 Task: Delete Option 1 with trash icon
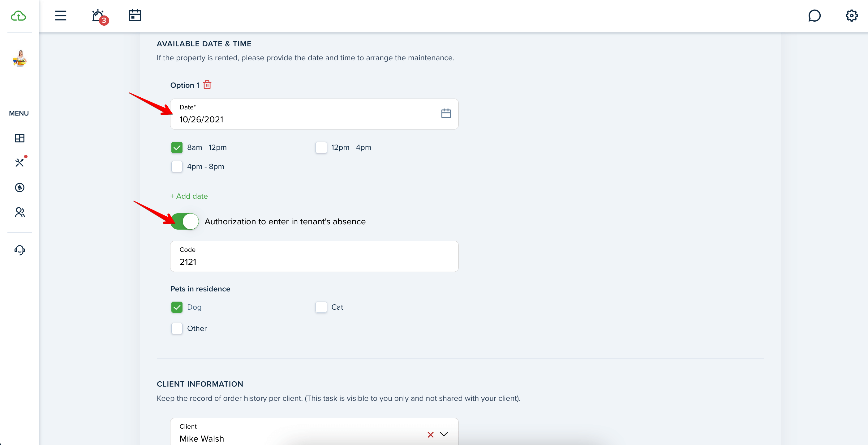point(207,85)
